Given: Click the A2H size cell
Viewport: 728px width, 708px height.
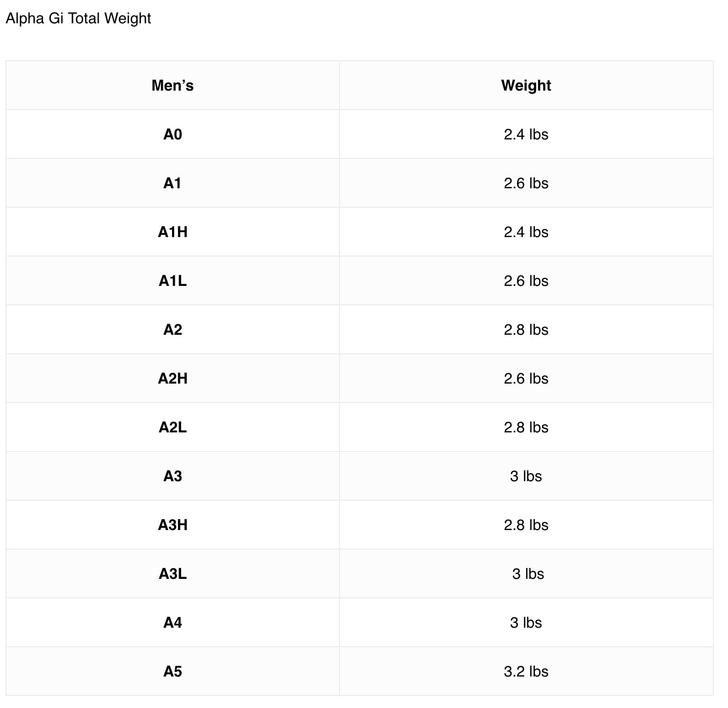Looking at the screenshot, I should (173, 378).
